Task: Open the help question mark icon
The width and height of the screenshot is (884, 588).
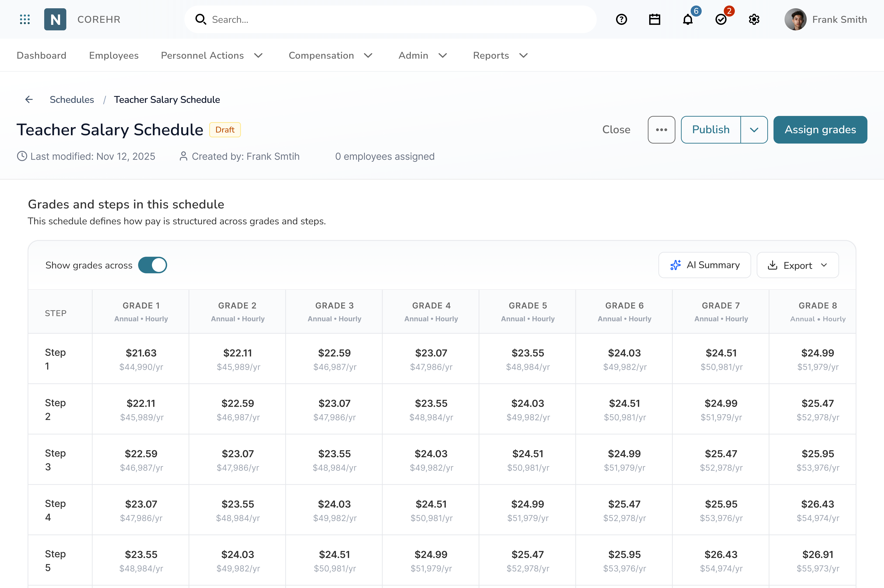Action: point(621,19)
